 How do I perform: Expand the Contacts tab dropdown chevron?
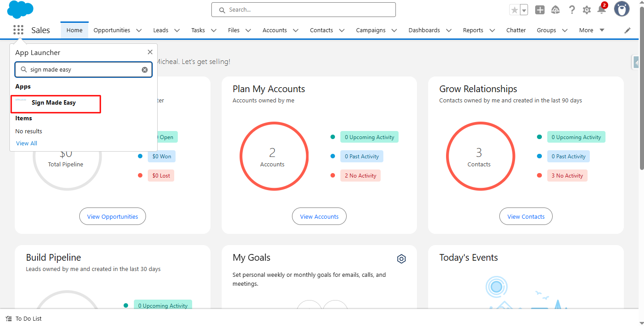pyautogui.click(x=342, y=30)
